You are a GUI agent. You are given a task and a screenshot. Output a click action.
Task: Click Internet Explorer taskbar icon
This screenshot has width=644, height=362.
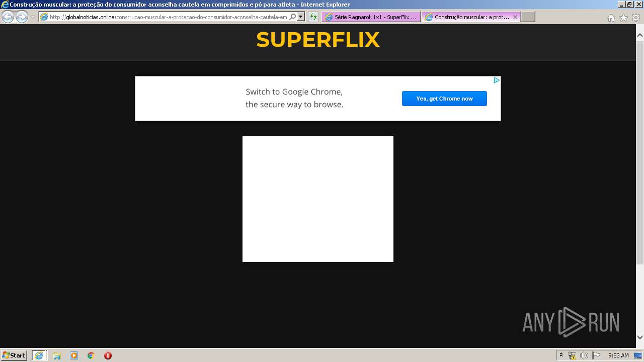point(39,355)
